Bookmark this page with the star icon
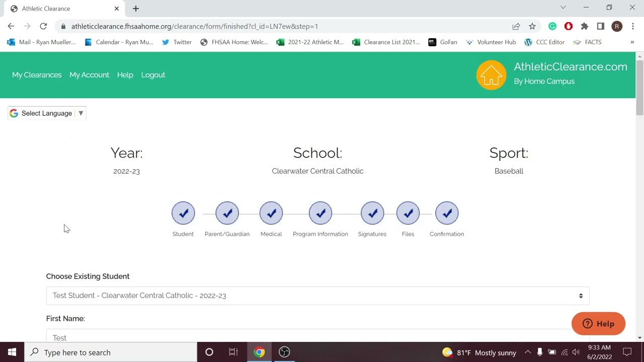 pyautogui.click(x=532, y=26)
